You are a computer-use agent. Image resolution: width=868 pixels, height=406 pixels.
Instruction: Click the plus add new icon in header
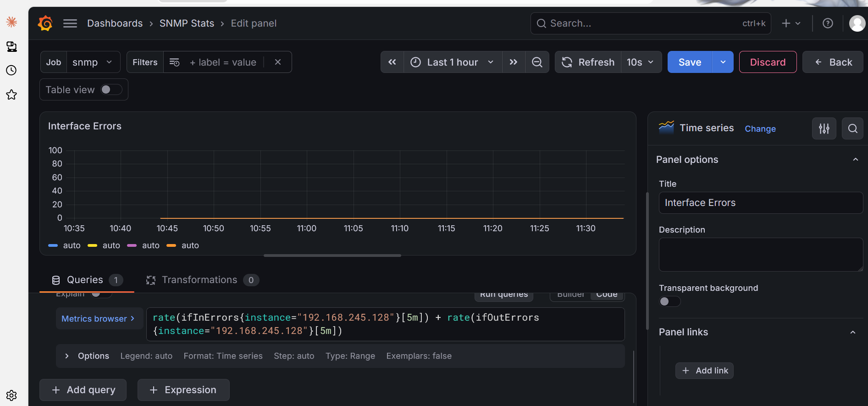point(786,23)
